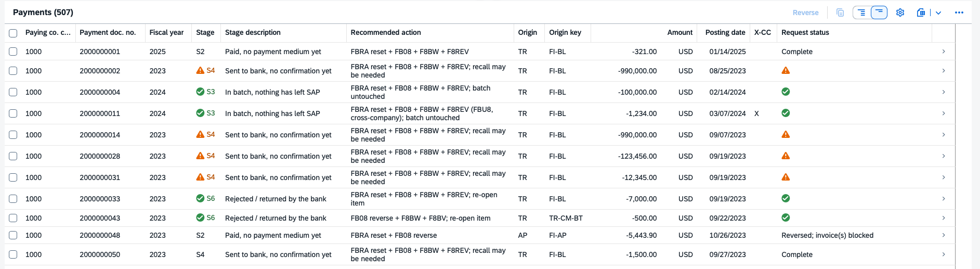Open Stage description column header menu
Screen dimensions: 980x269
coord(283,32)
